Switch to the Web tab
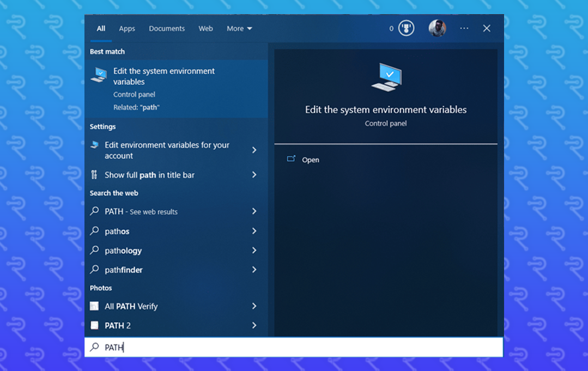 [205, 28]
